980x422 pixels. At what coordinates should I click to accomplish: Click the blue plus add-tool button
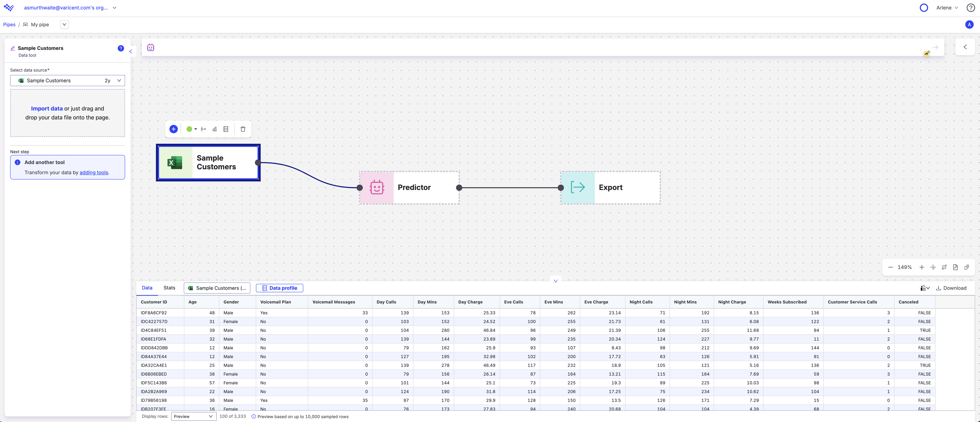[x=173, y=129]
